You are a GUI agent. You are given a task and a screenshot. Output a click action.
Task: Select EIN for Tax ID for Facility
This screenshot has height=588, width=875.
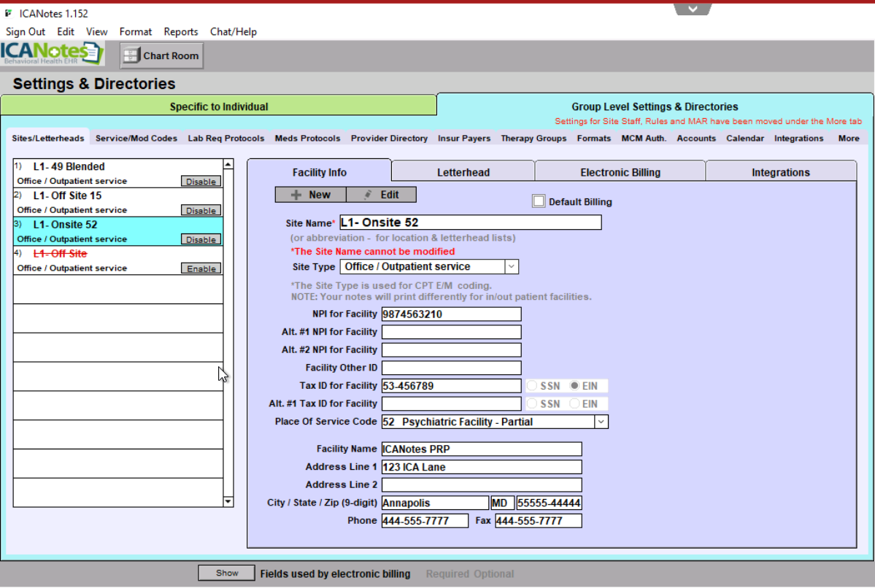(575, 386)
